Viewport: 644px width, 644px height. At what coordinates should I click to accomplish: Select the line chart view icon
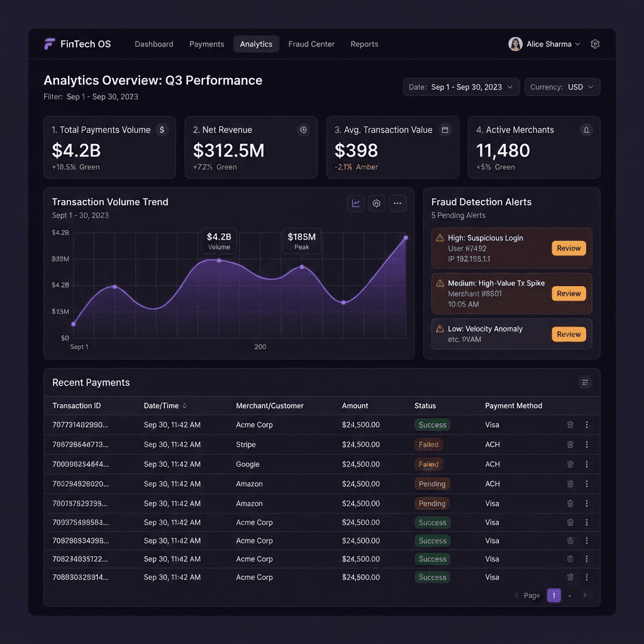(356, 203)
